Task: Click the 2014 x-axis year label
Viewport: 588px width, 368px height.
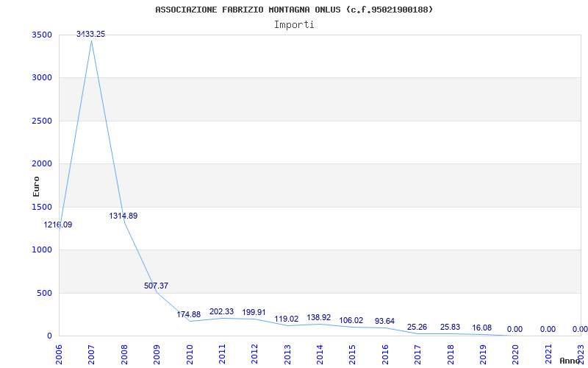Action: [x=320, y=354]
